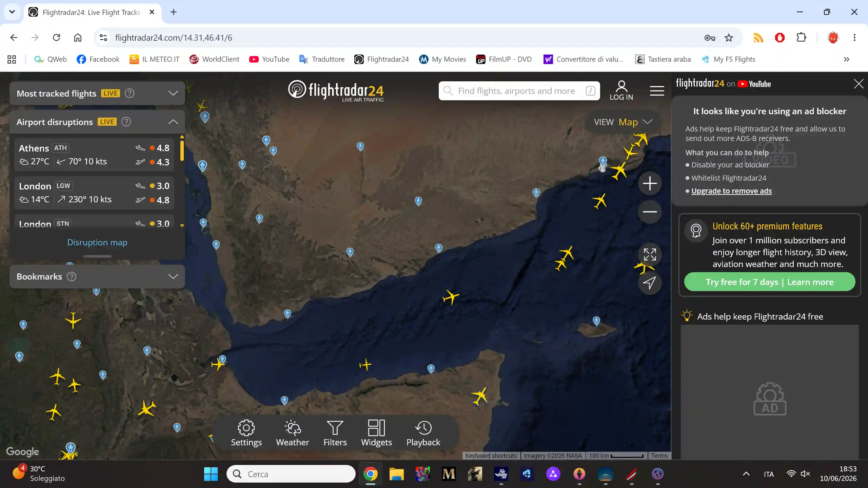
Task: Open the Facebook bookmark
Action: [98, 59]
